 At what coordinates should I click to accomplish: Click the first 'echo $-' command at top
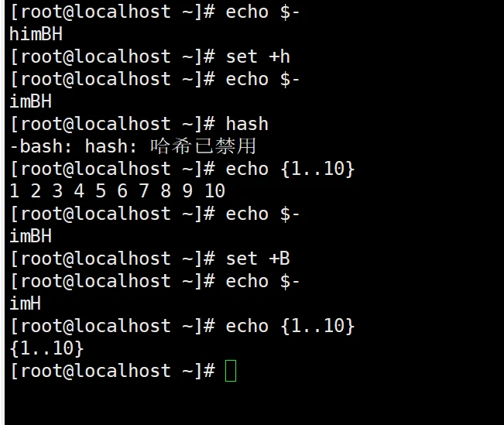[262, 12]
